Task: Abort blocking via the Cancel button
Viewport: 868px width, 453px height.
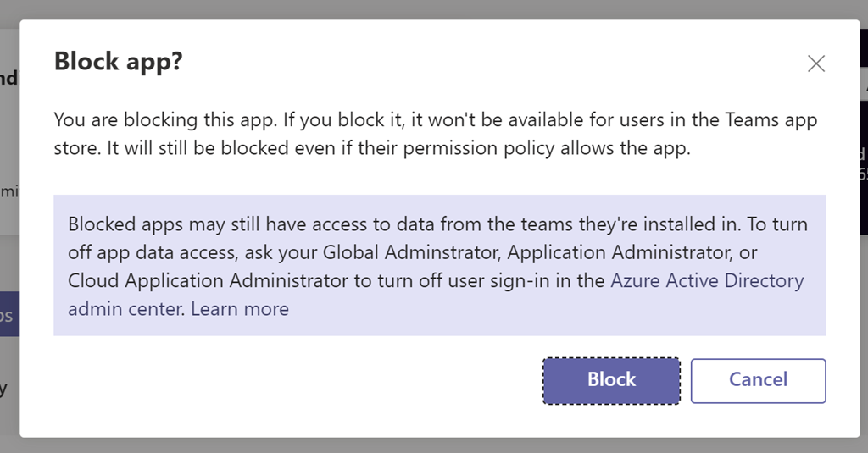Action: click(x=758, y=380)
